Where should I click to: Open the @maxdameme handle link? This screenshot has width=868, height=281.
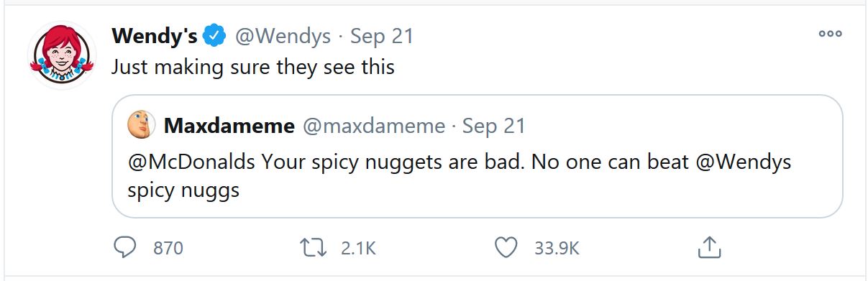click(x=374, y=126)
